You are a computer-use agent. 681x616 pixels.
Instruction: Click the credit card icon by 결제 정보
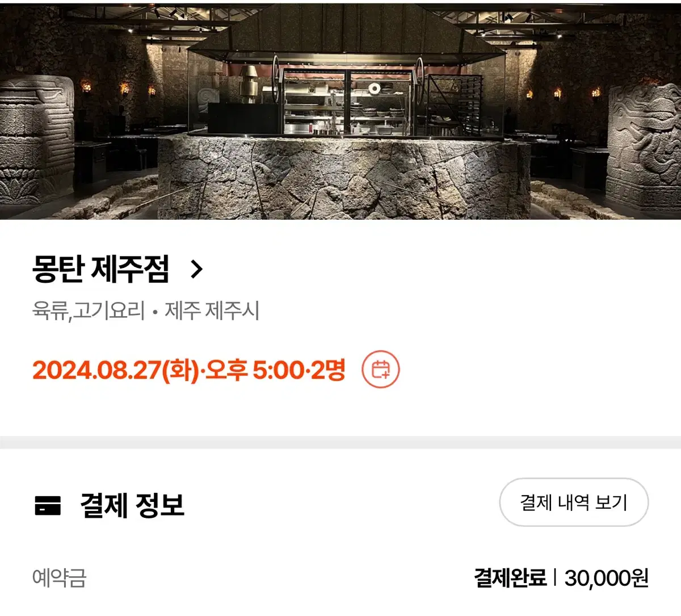coord(48,505)
